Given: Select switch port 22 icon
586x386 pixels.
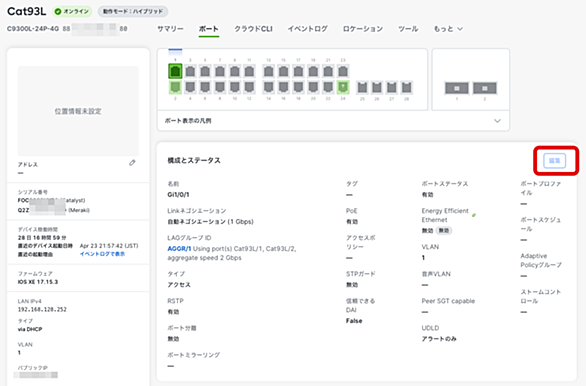Looking at the screenshot, I should [328, 87].
